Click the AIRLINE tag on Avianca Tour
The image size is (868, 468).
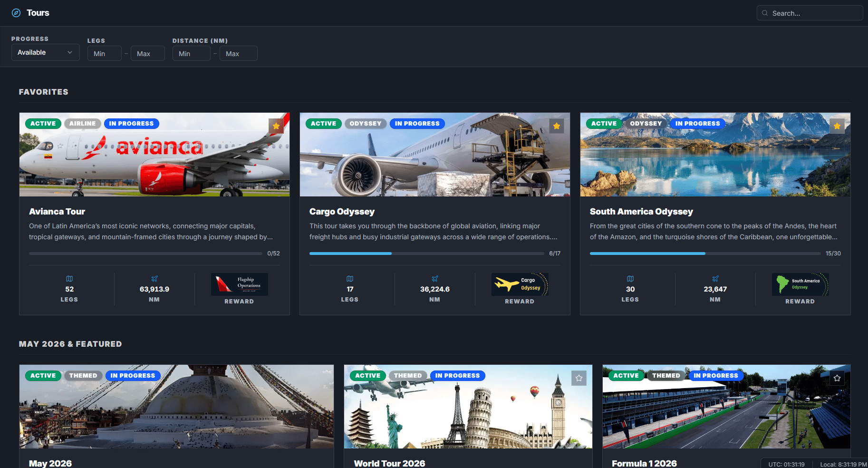(x=83, y=124)
